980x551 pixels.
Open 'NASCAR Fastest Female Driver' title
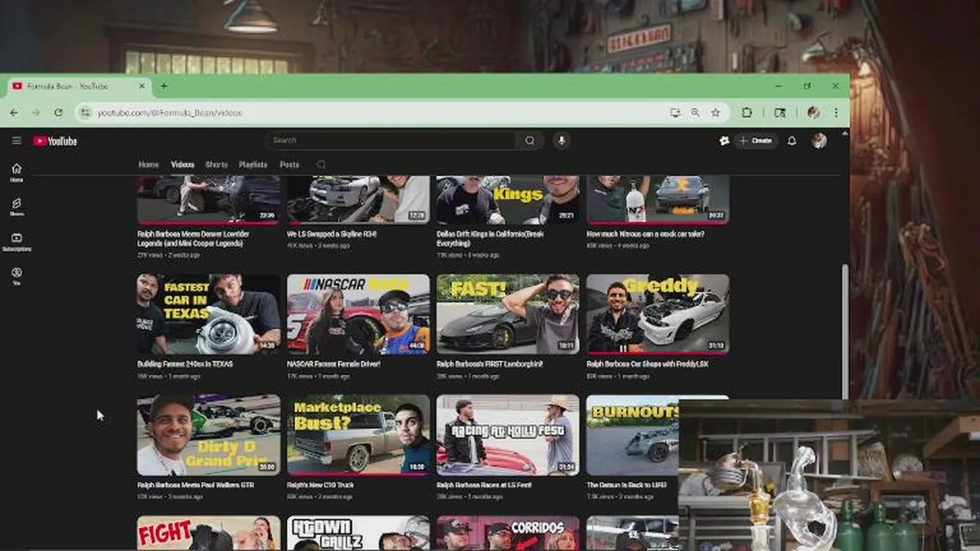(333, 364)
